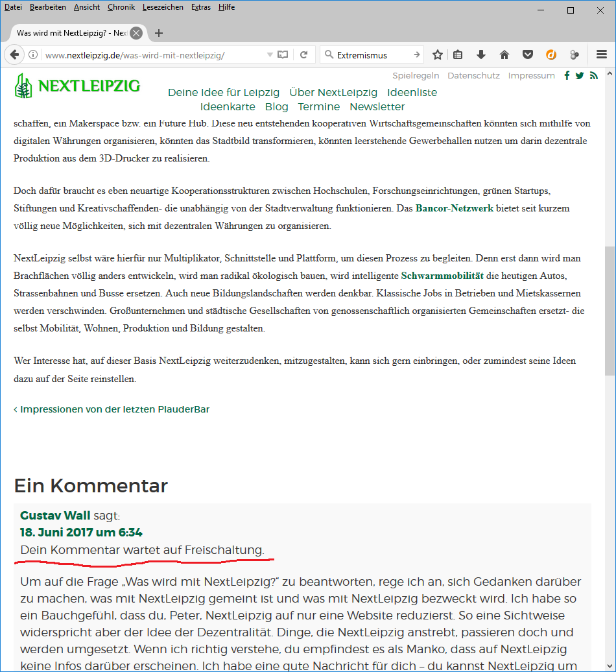Click the NextLeipzig logo
Image resolution: width=616 pixels, height=672 pixels.
pyautogui.click(x=77, y=86)
